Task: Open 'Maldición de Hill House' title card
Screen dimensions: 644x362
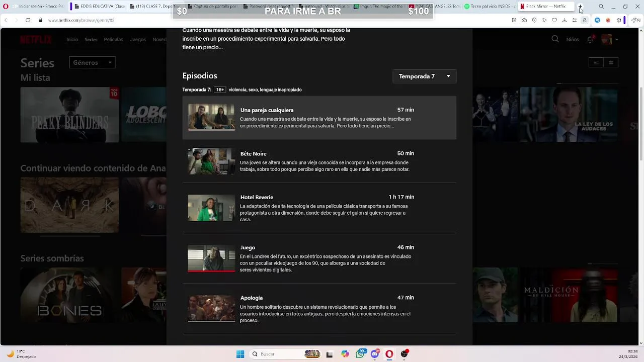Action: tap(569, 295)
